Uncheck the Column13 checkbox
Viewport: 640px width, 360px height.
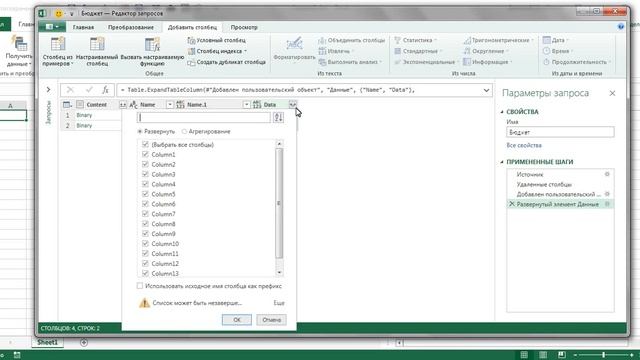pos(145,273)
